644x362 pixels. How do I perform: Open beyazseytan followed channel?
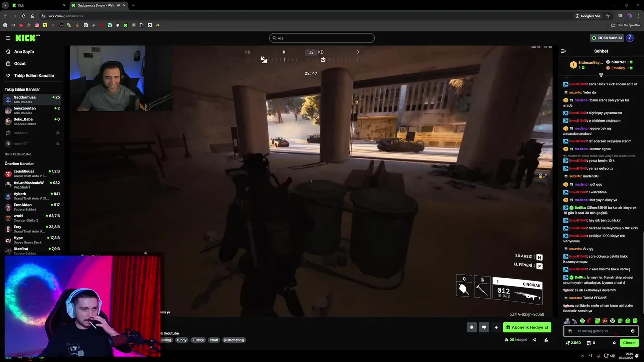click(32, 110)
